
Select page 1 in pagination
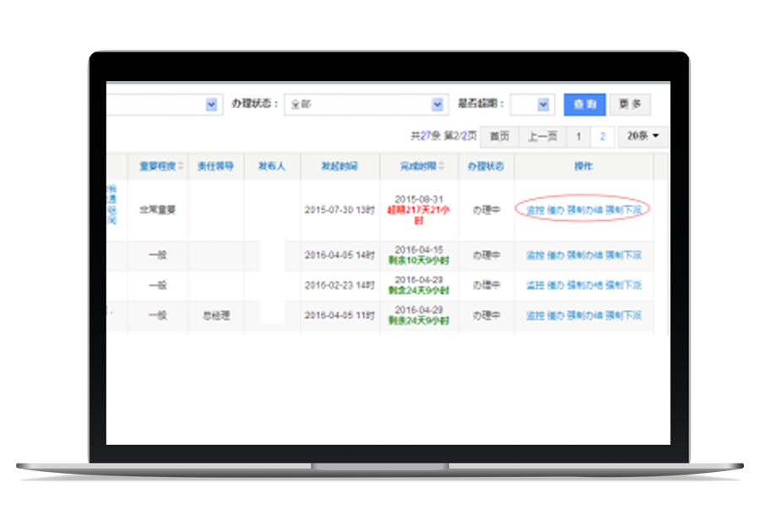pos(578,136)
